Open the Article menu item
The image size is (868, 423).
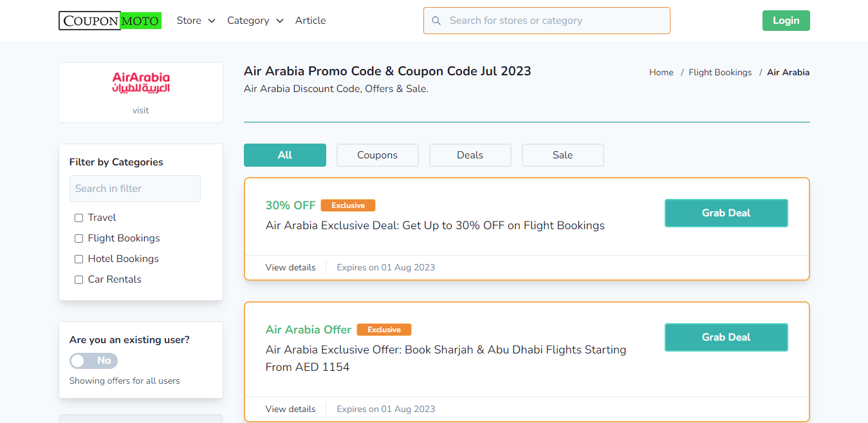point(310,20)
